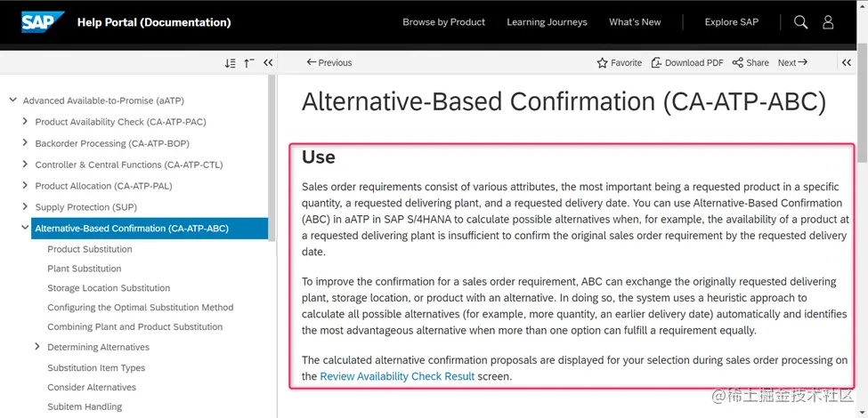
Task: Open Subitem Handling topic
Action: point(85,406)
